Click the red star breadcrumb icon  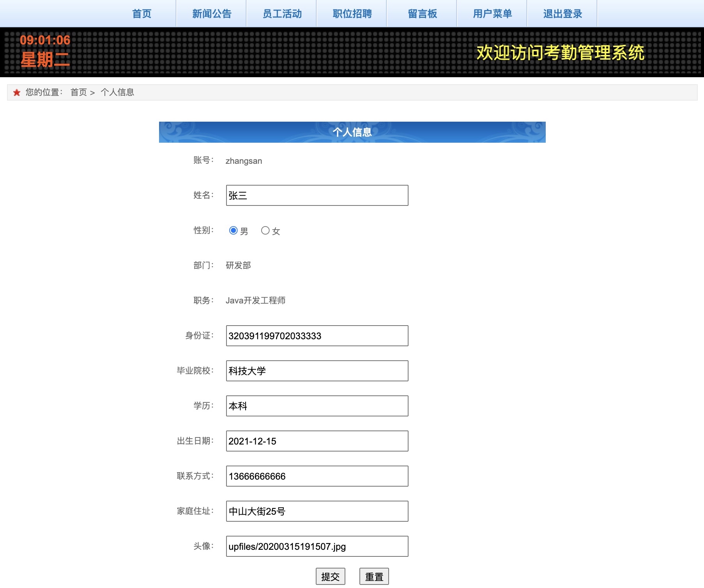16,92
